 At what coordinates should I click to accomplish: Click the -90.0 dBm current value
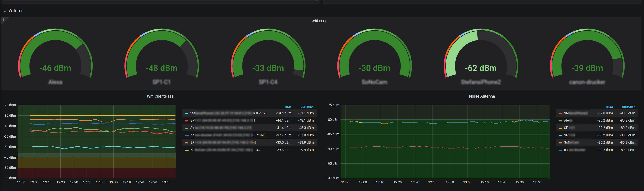coord(627,113)
